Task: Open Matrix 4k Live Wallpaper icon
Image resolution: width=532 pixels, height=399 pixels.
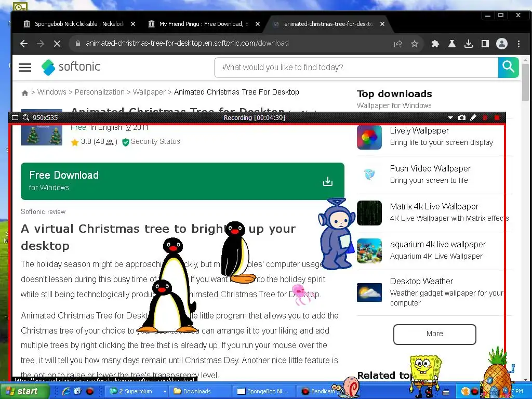Action: click(x=369, y=212)
